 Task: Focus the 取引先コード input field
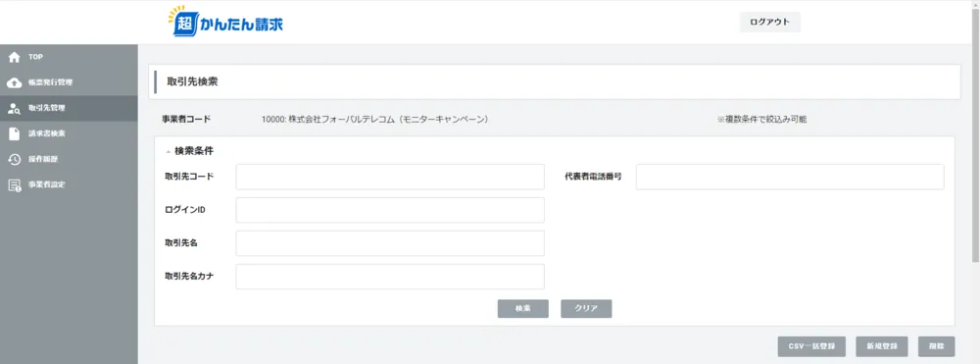pyautogui.click(x=390, y=177)
